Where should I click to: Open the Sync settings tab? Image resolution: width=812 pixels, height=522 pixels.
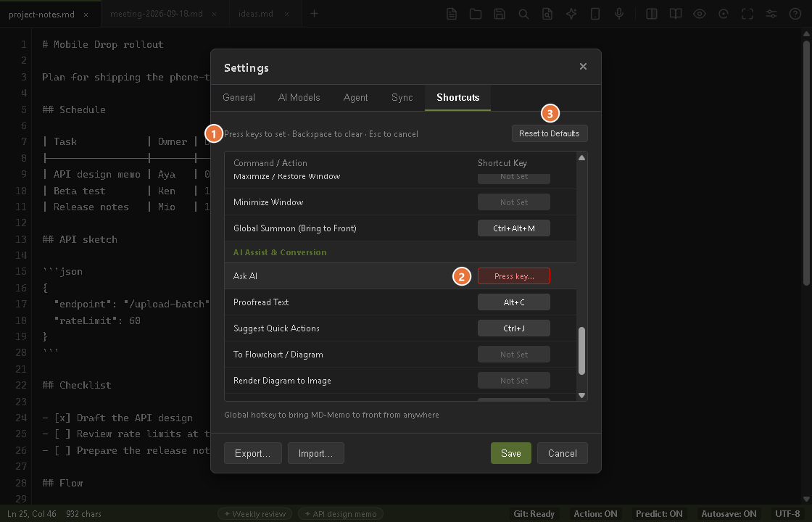click(x=402, y=97)
